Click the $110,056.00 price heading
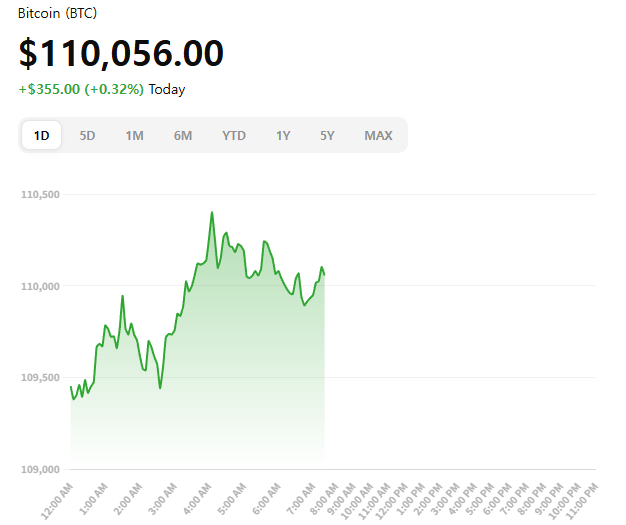Screen dimensions: 626x525 click(x=121, y=54)
